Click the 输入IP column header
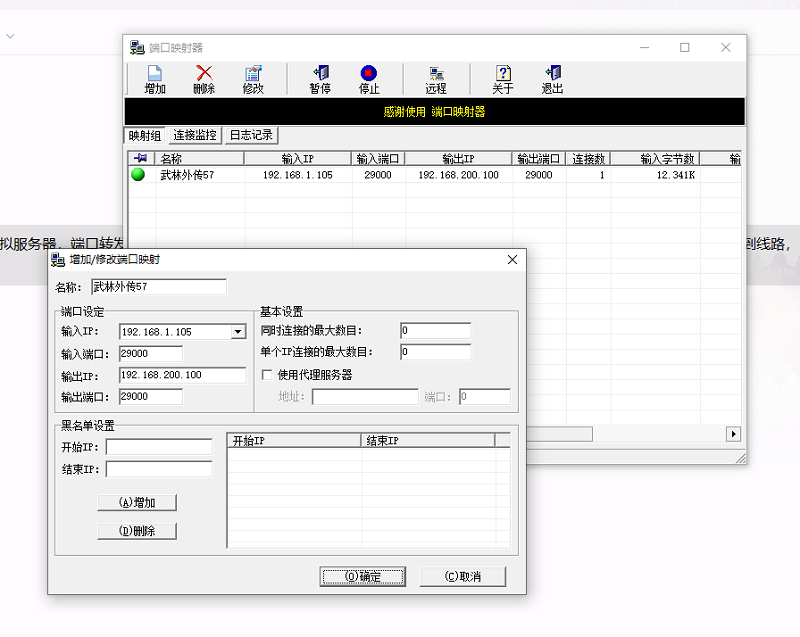 (x=297, y=158)
